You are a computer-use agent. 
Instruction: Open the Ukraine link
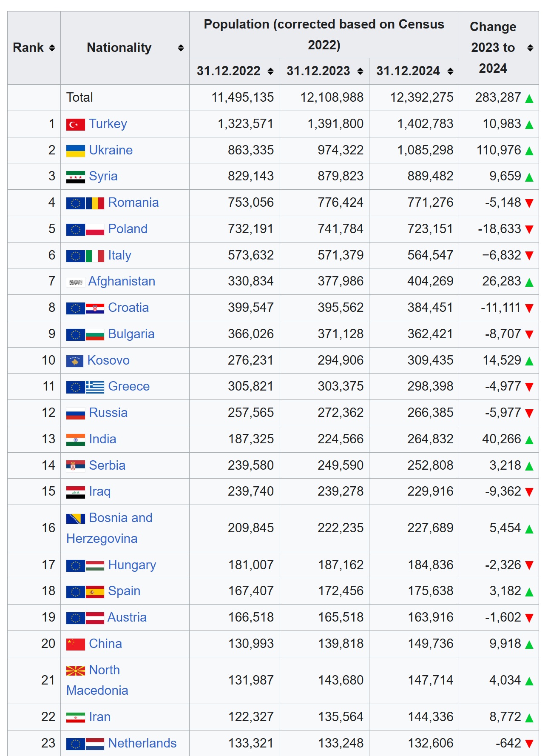click(x=111, y=150)
